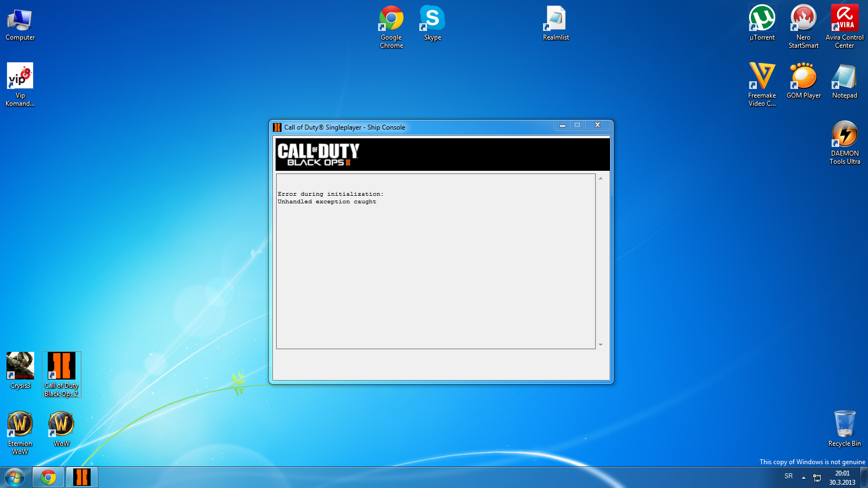868x488 pixels.
Task: Launch Google Chrome from the desktop
Action: tap(391, 27)
